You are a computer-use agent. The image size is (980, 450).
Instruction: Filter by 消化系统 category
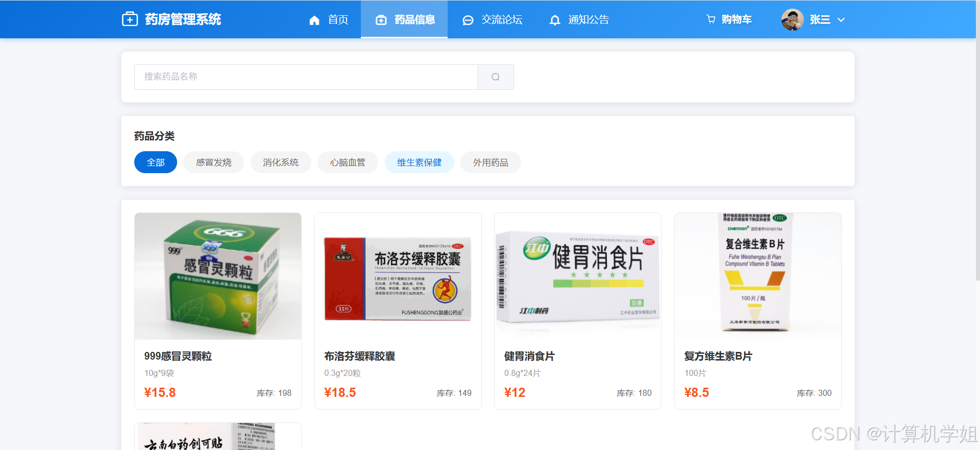click(x=281, y=162)
